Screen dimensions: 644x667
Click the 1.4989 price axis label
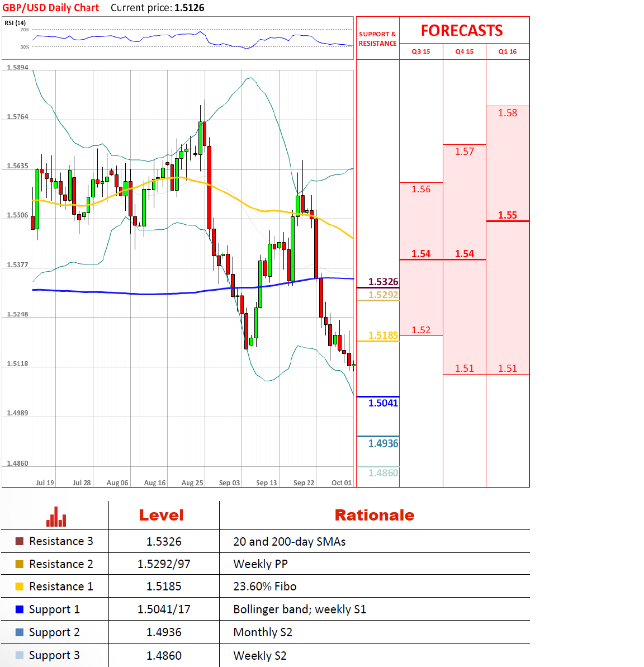click(x=17, y=413)
